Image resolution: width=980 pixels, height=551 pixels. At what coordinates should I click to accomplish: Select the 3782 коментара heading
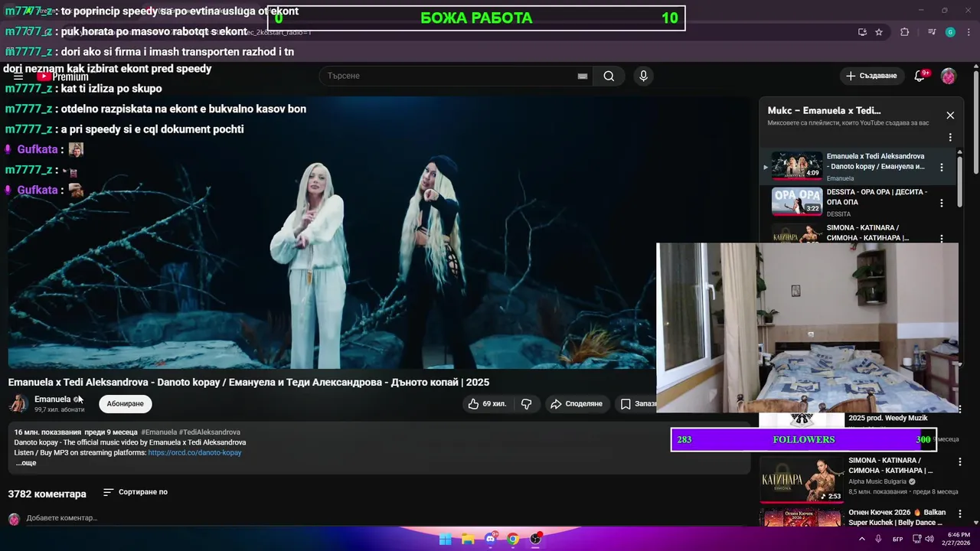[47, 494]
